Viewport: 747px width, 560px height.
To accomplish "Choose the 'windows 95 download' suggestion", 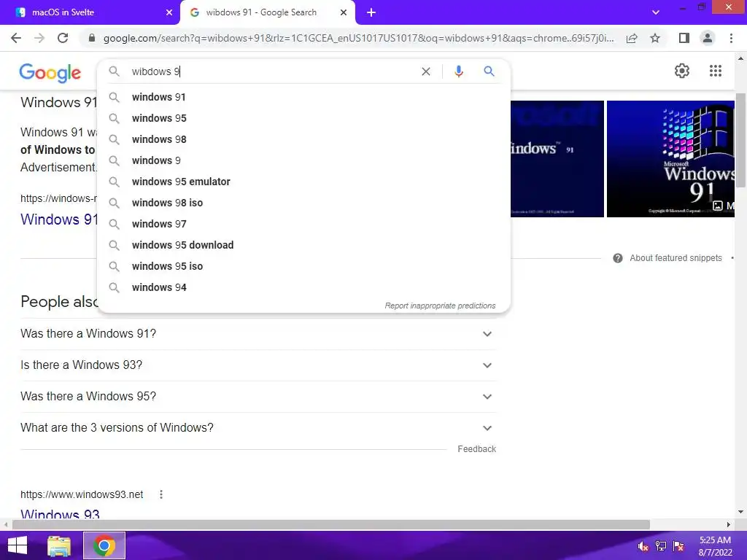I will [304, 245].
